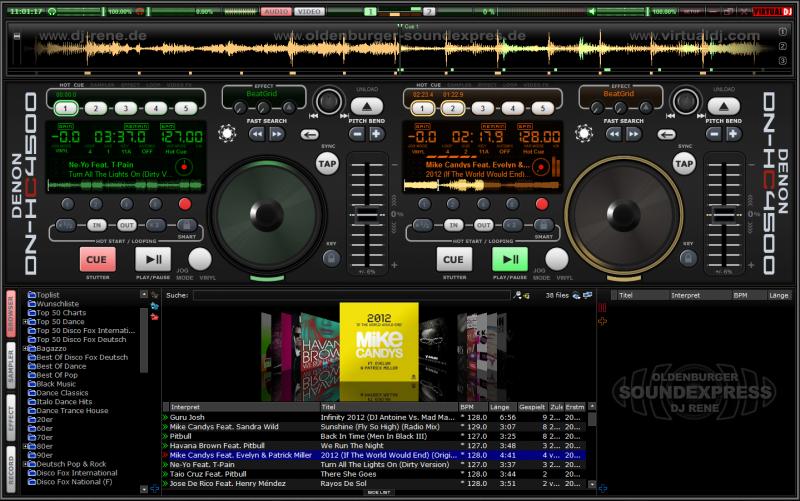Screen dimensions: 800x501
Task: Raise the right deck pitch bend (plus)
Action: click(x=734, y=134)
